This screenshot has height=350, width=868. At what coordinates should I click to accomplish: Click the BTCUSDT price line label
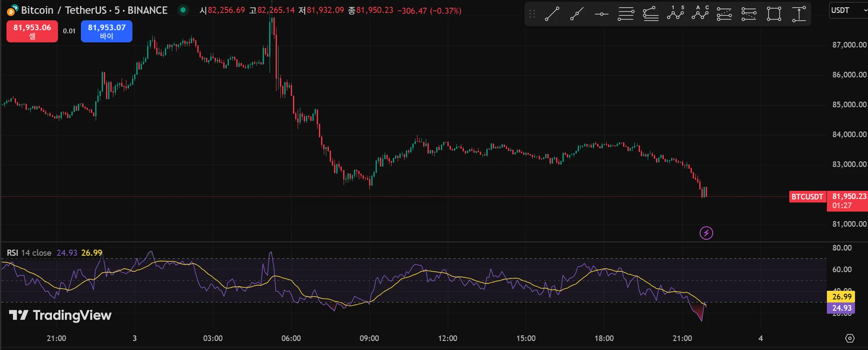coord(807,197)
